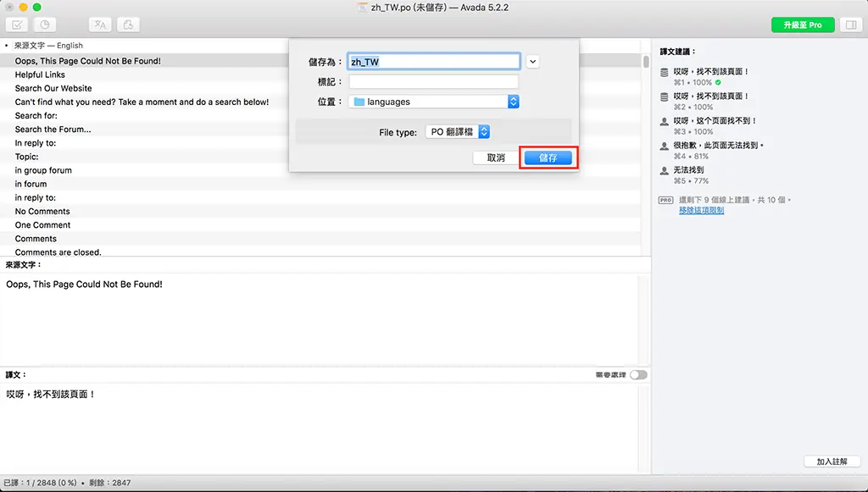
Task: Toggle the 需要處理 switch
Action: [x=638, y=375]
